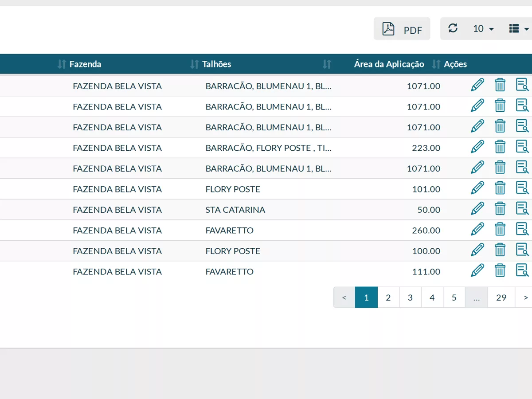Click the pencil icon on the 260.00 FAVARETTO row
532x399 pixels.
click(x=477, y=229)
